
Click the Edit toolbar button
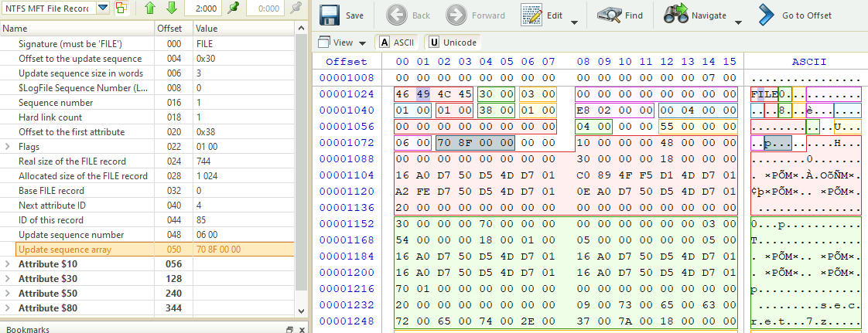coord(542,15)
